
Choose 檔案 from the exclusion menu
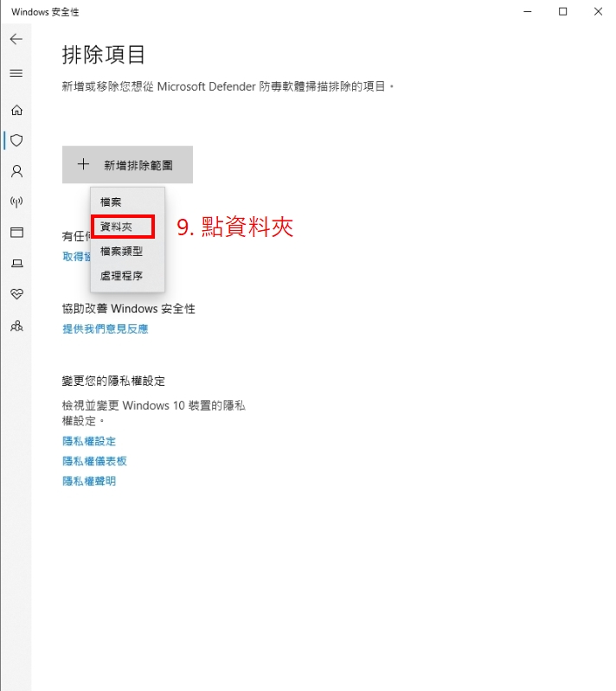coord(127,202)
